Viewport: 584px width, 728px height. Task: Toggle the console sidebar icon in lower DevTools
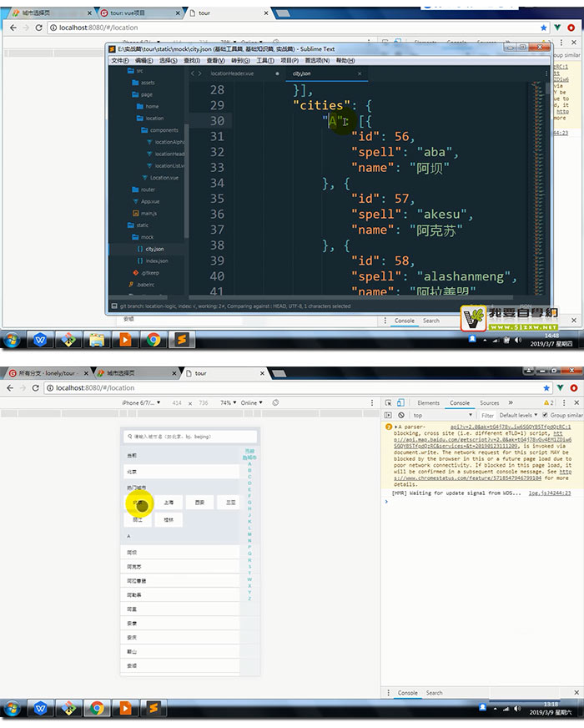[388, 415]
